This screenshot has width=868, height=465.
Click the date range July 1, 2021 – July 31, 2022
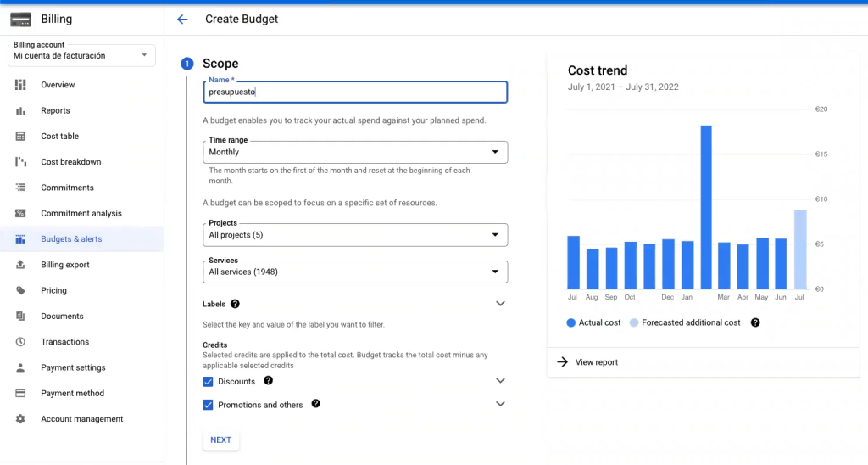point(623,87)
